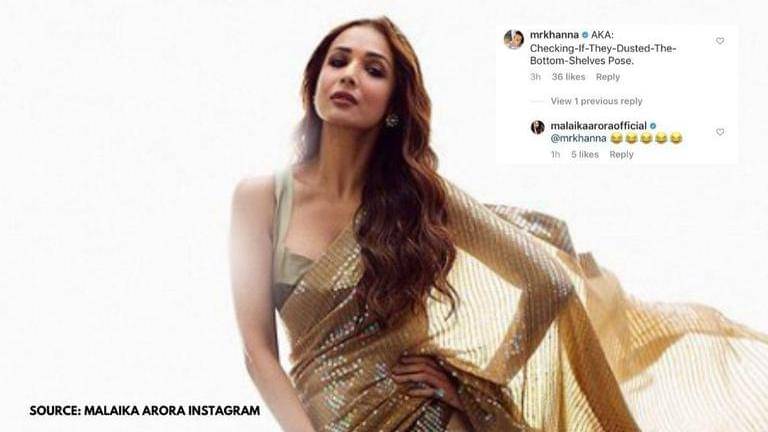View the 36 likes list
This screenshot has height=432, width=768.
[568, 77]
